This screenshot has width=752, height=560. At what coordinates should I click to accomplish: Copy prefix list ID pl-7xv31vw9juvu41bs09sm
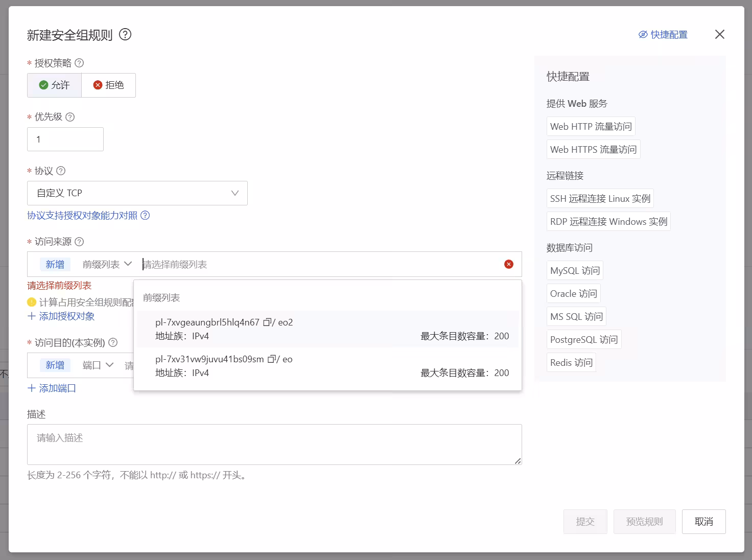click(x=272, y=359)
